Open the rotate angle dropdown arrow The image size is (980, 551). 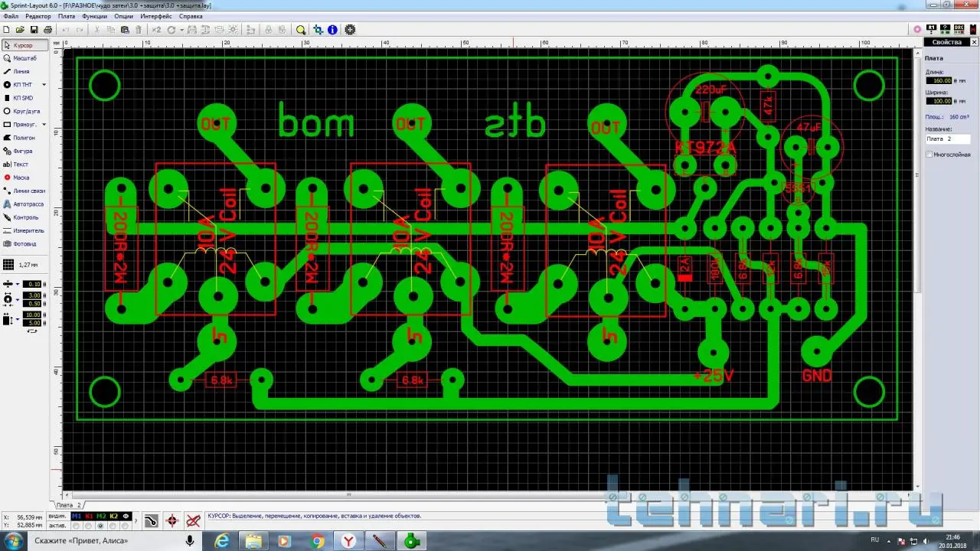tap(182, 30)
